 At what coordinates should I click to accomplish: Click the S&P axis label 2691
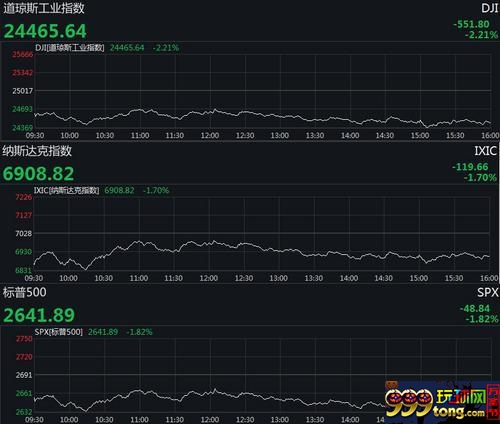24,375
